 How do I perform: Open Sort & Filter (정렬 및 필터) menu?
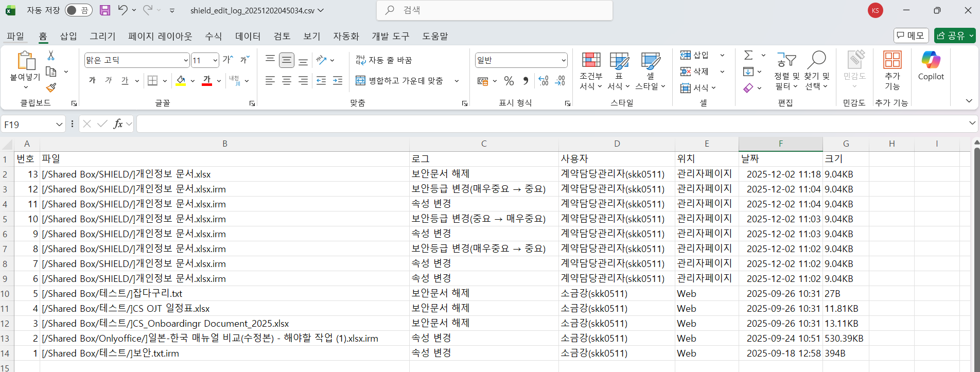coord(786,70)
